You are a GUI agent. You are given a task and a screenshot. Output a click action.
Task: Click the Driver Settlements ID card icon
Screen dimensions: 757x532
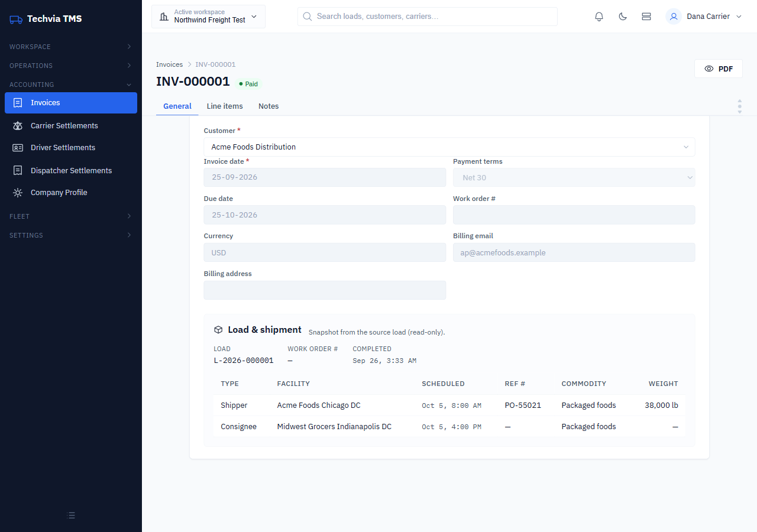pos(18,148)
